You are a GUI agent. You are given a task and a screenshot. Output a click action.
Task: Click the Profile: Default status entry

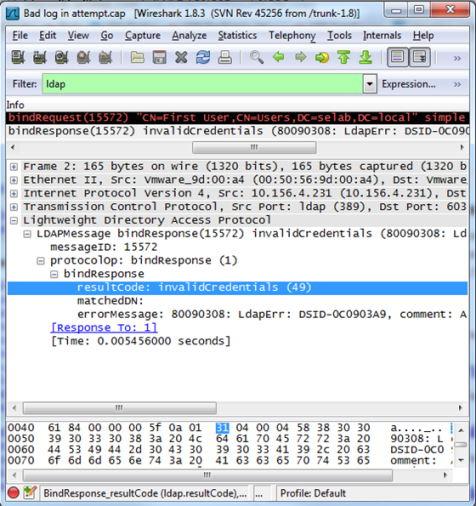coord(313,493)
